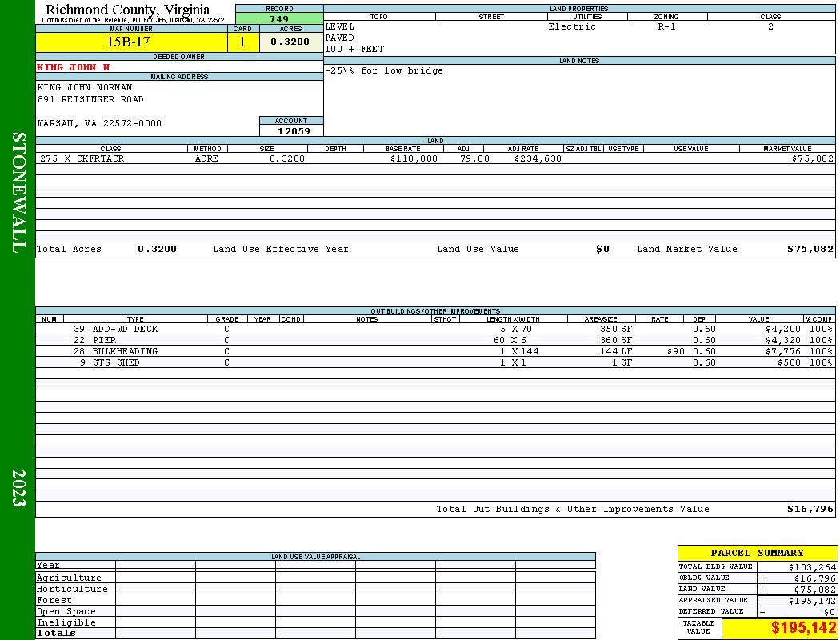Click mailing name KING JOHN NORMAN
Image resolution: width=840 pixels, height=640 pixels.
(85, 87)
